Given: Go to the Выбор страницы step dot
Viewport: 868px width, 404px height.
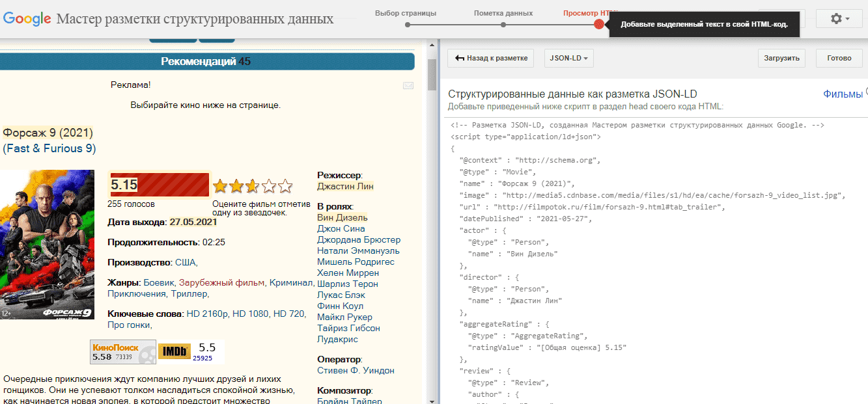Looking at the screenshot, I should (407, 25).
